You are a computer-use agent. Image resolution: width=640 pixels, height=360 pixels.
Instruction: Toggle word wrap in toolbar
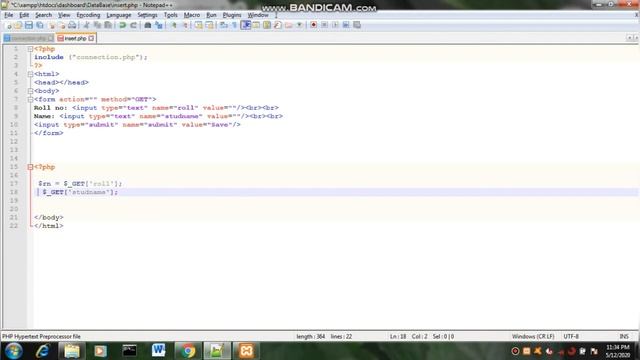(x=224, y=25)
